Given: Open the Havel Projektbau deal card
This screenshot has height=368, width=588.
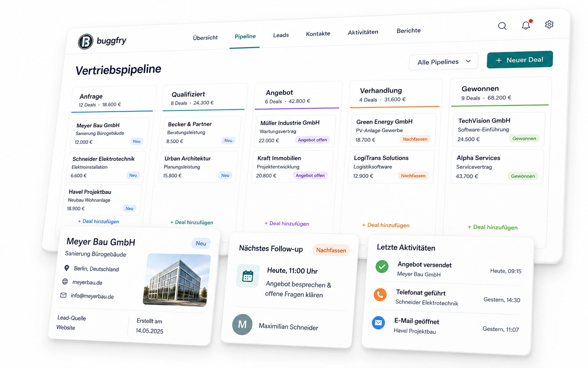Looking at the screenshot, I should (x=102, y=200).
